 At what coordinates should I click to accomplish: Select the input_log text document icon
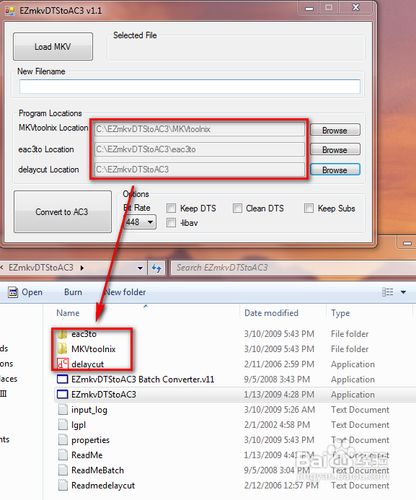63,410
